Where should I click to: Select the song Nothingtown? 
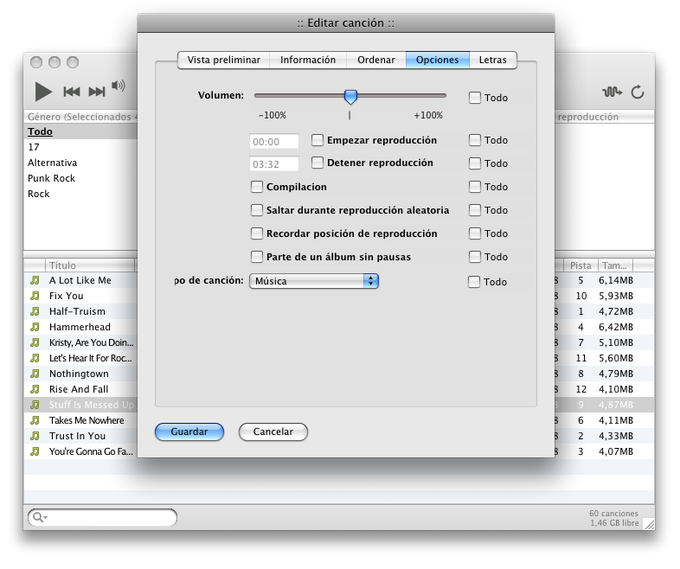79,374
